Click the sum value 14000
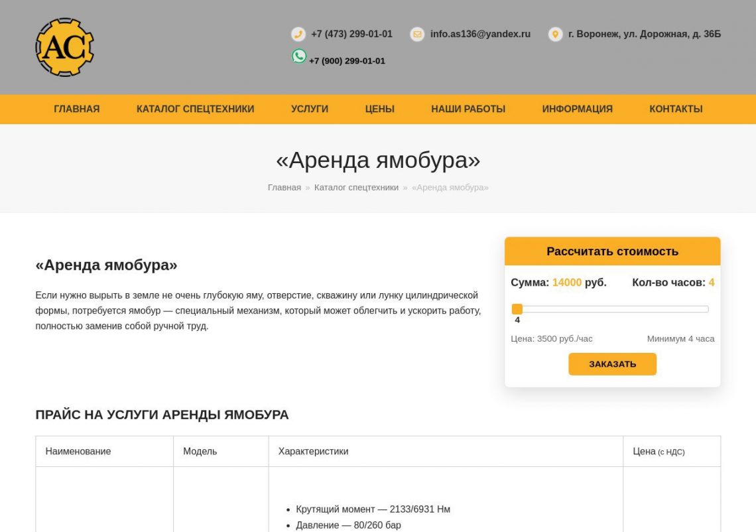 (x=566, y=283)
